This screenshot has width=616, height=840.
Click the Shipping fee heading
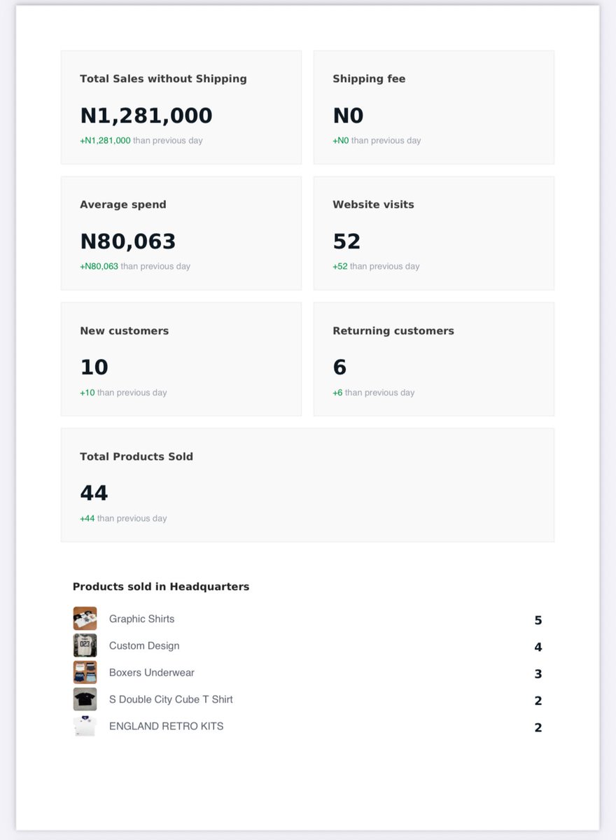(369, 79)
